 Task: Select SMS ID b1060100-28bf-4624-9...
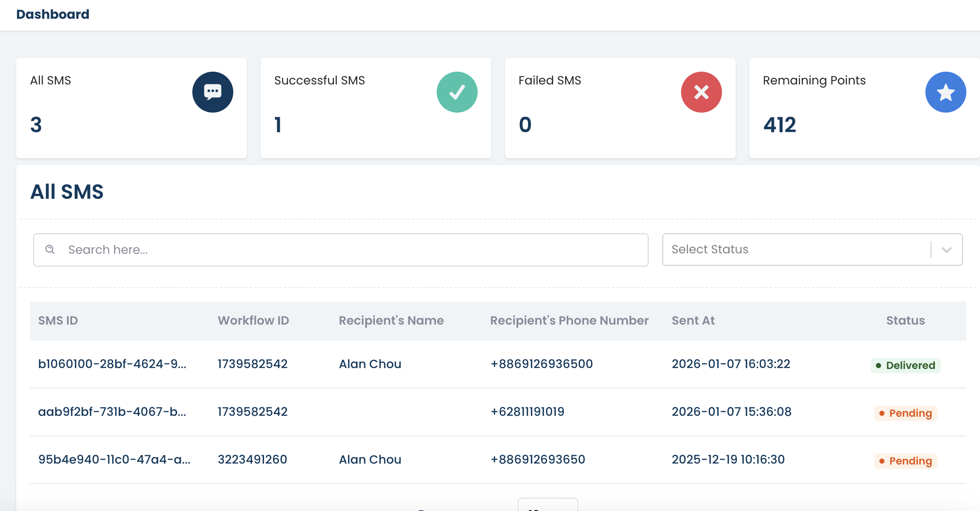point(112,364)
